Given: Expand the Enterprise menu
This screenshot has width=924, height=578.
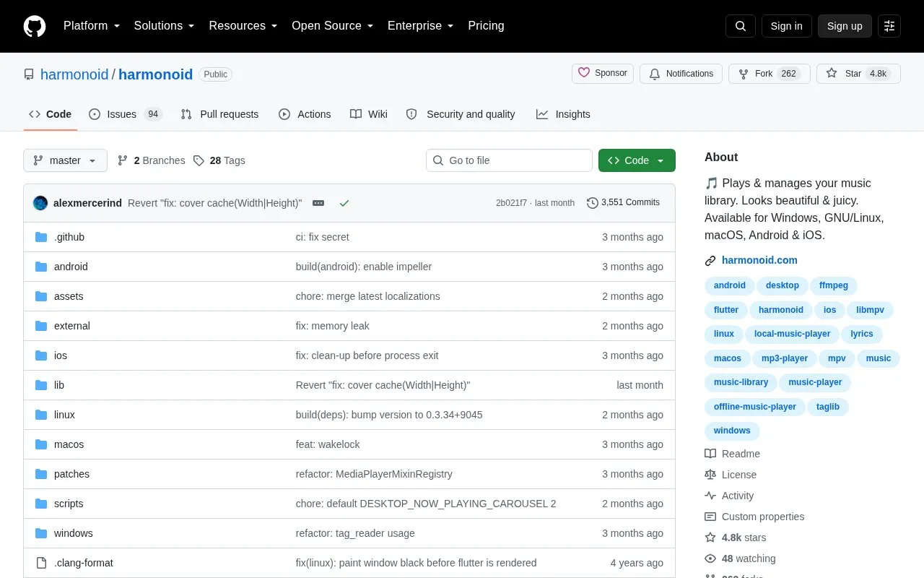Looking at the screenshot, I should 421,26.
